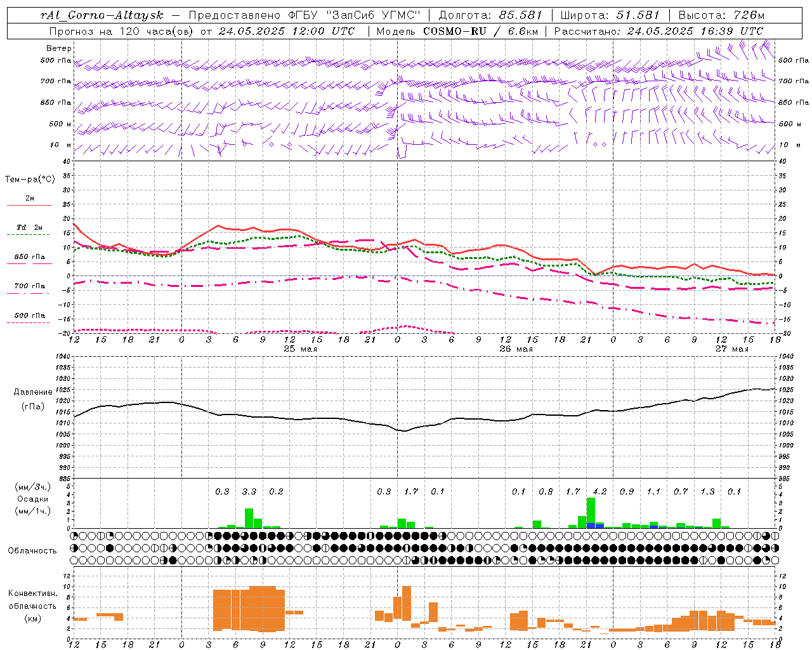Click the Широта: 51.581 value

point(610,15)
